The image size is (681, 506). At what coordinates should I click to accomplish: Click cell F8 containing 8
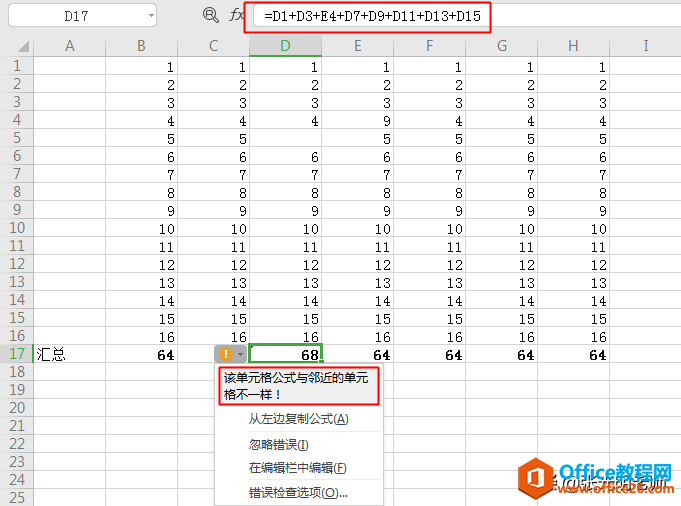click(430, 192)
